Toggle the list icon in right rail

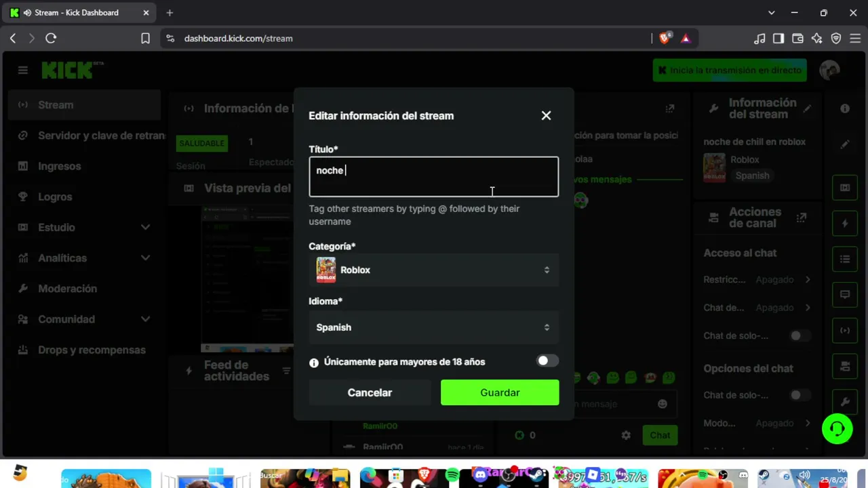coord(845,259)
